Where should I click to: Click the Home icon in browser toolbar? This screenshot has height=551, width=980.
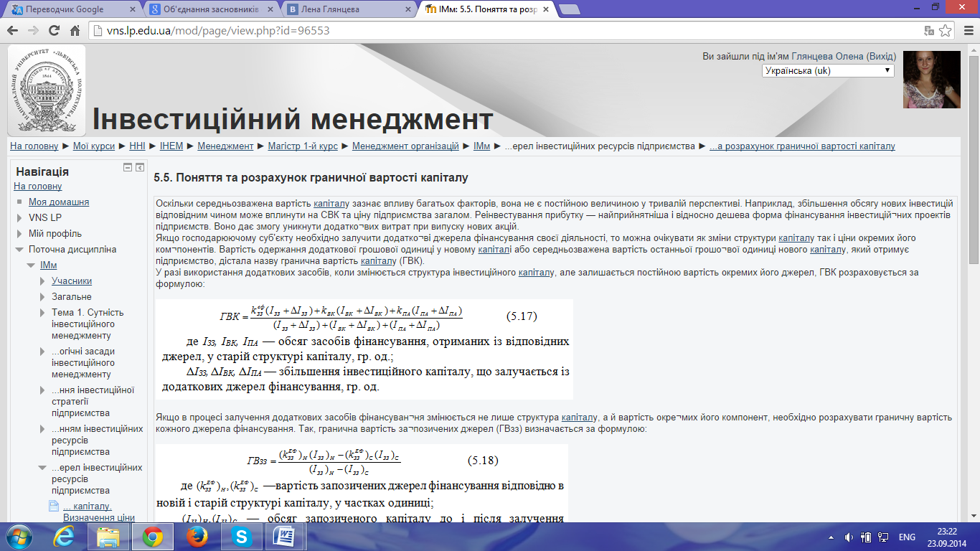[x=75, y=31]
